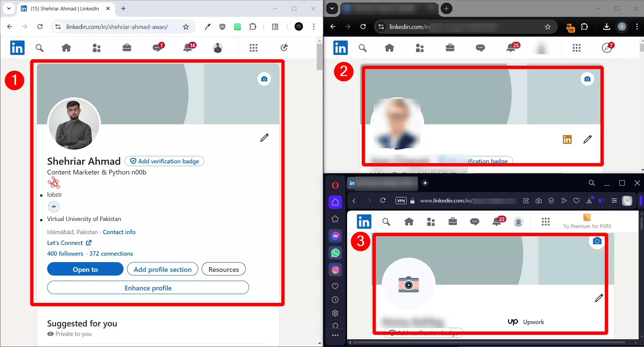This screenshot has height=347, width=644.
Task: Select the Jobs briefcase icon
Action: 127,48
